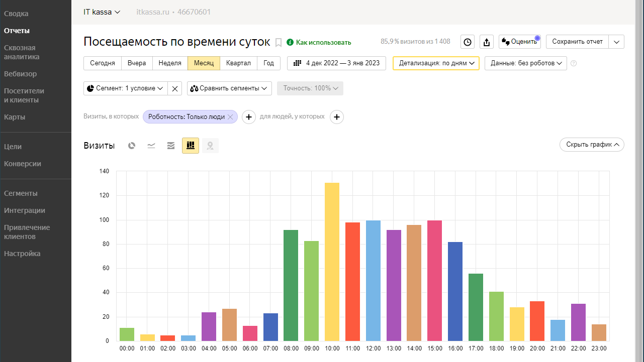Remove the segment with the X button
The height and width of the screenshot is (362, 644).
[174, 88]
